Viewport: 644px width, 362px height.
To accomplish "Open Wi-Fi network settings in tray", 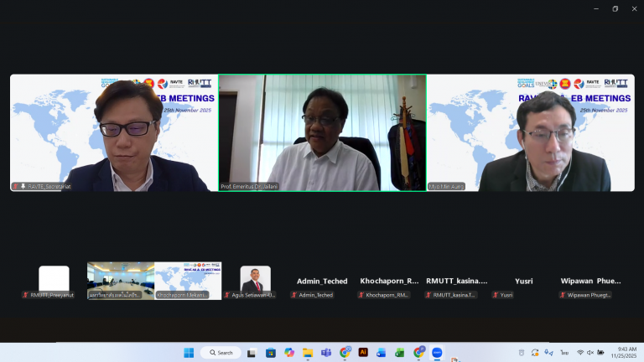I will coord(579,353).
